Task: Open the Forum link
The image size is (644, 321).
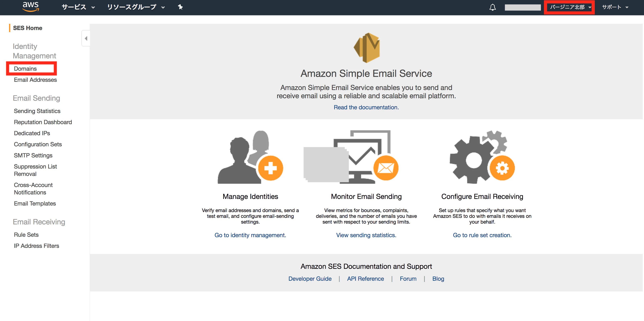Action: (408, 278)
